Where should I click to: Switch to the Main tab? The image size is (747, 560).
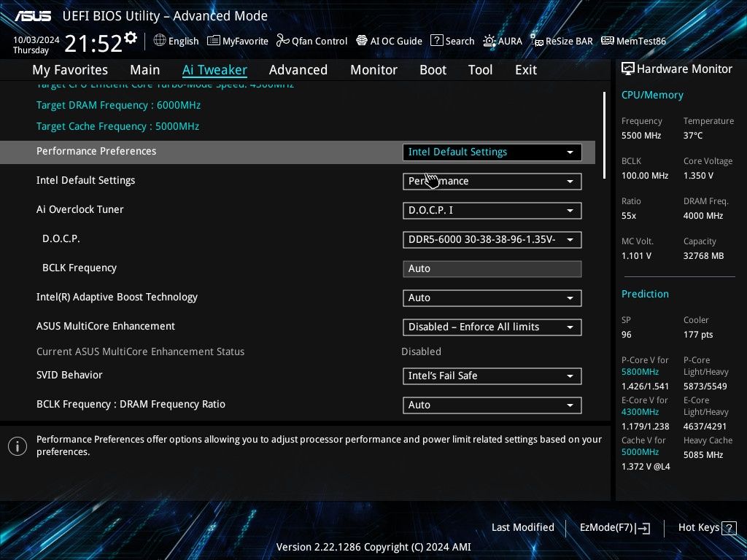point(145,70)
